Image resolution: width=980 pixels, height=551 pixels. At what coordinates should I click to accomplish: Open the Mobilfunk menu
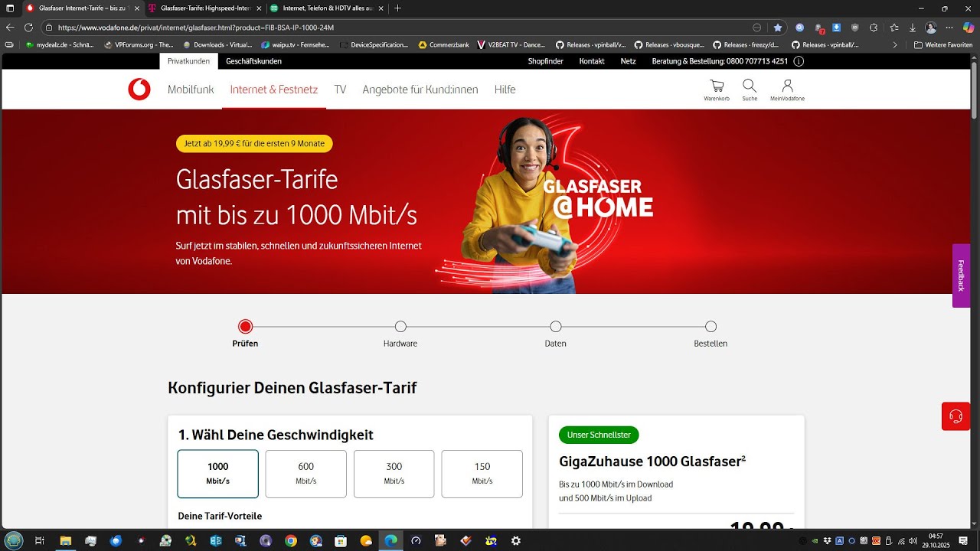pyautogui.click(x=191, y=90)
